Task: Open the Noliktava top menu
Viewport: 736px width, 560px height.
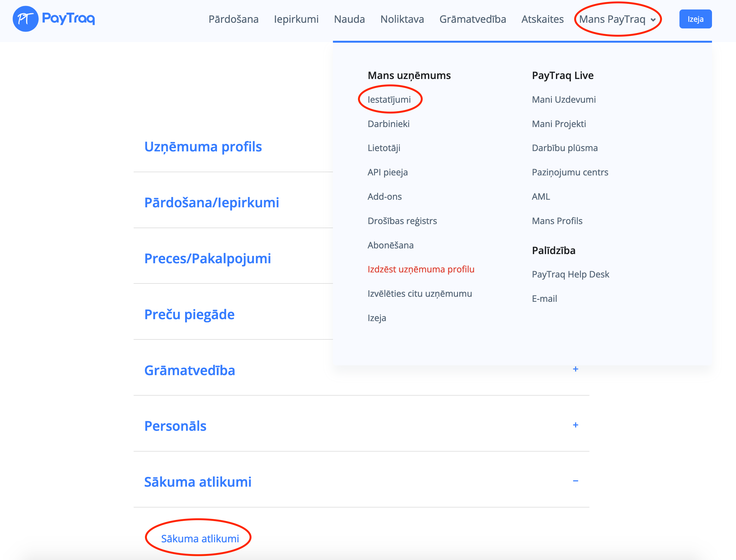Action: point(402,19)
